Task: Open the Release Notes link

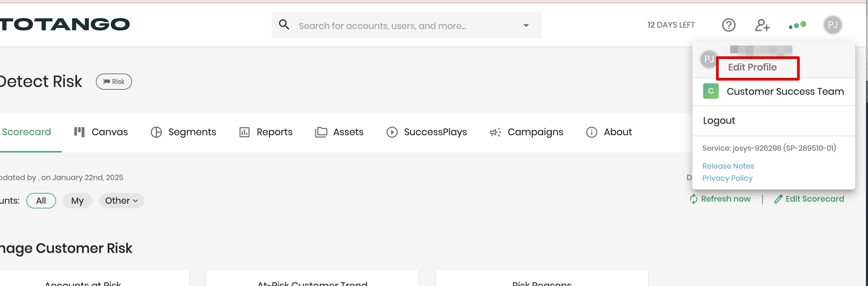Action: pos(728,166)
